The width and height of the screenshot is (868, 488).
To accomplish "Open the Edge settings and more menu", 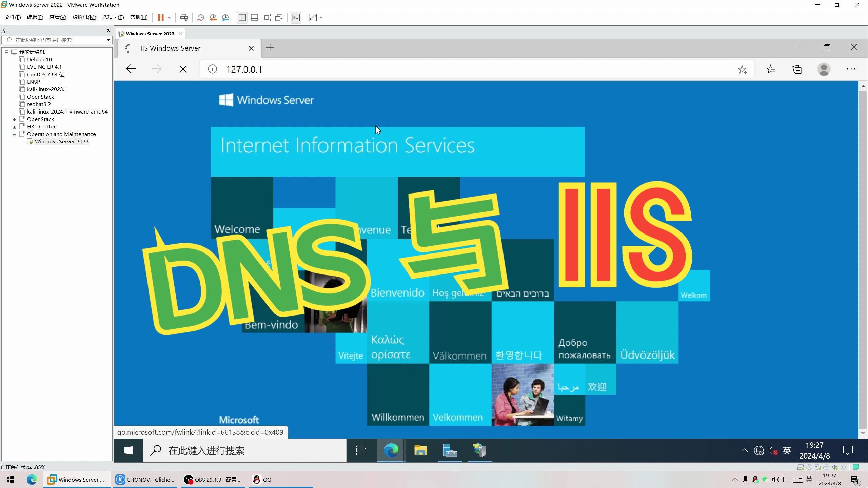I will [851, 69].
